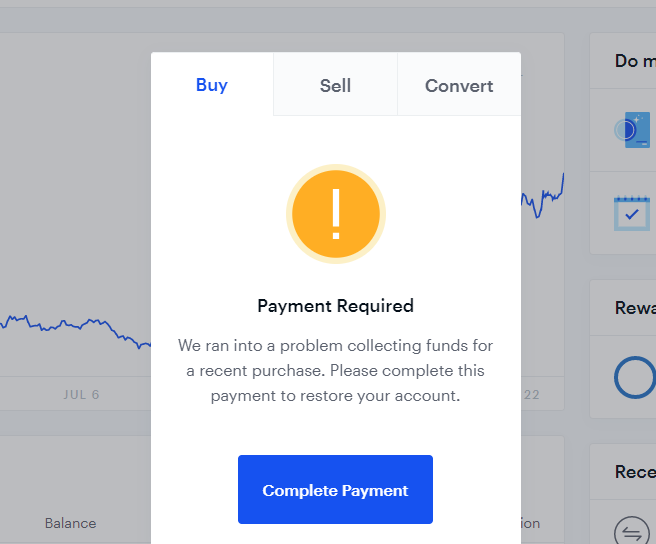
Task: Click the rising chart line at right edge
Action: (543, 197)
